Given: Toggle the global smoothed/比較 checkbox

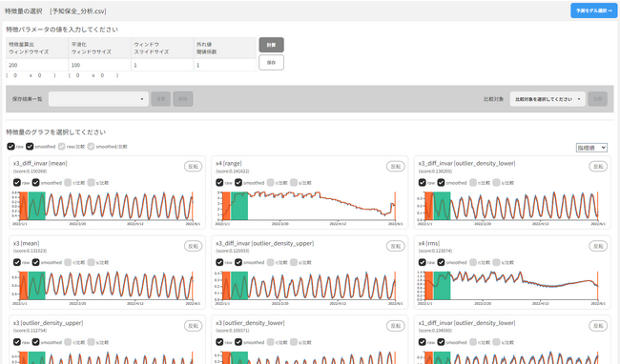Looking at the screenshot, I should [91, 147].
